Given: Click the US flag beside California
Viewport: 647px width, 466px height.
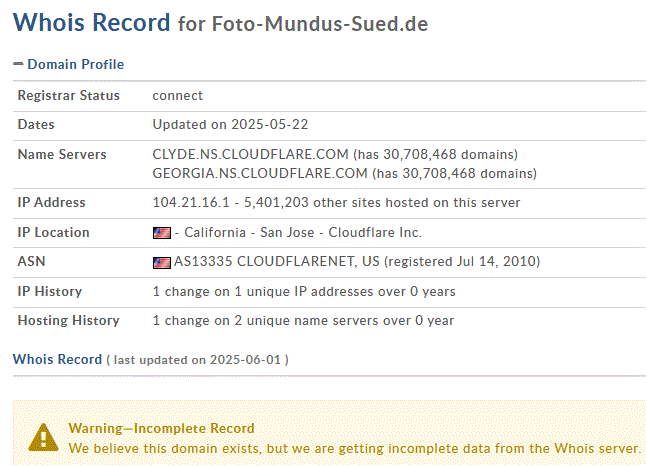Looking at the screenshot, I should pos(161,233).
